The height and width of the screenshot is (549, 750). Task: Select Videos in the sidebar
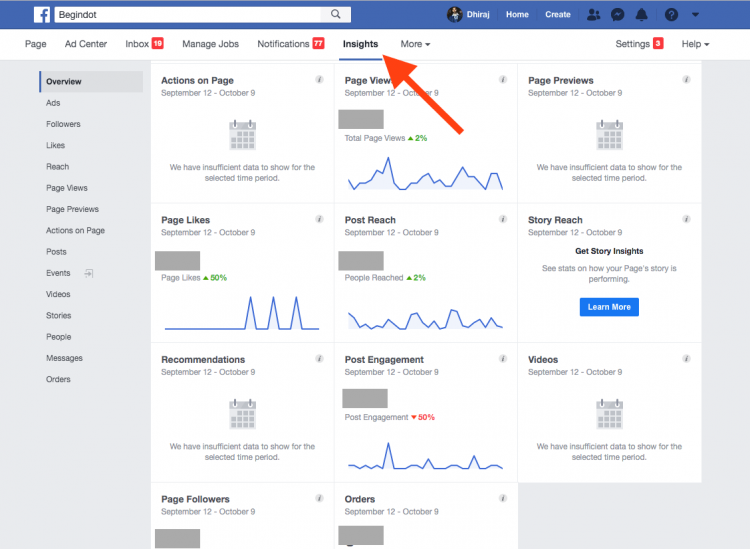[x=58, y=295]
